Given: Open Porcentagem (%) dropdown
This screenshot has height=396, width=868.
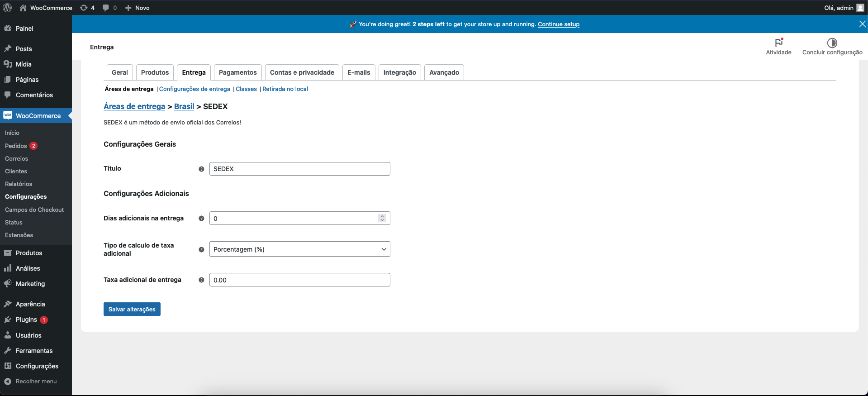Looking at the screenshot, I should (299, 249).
